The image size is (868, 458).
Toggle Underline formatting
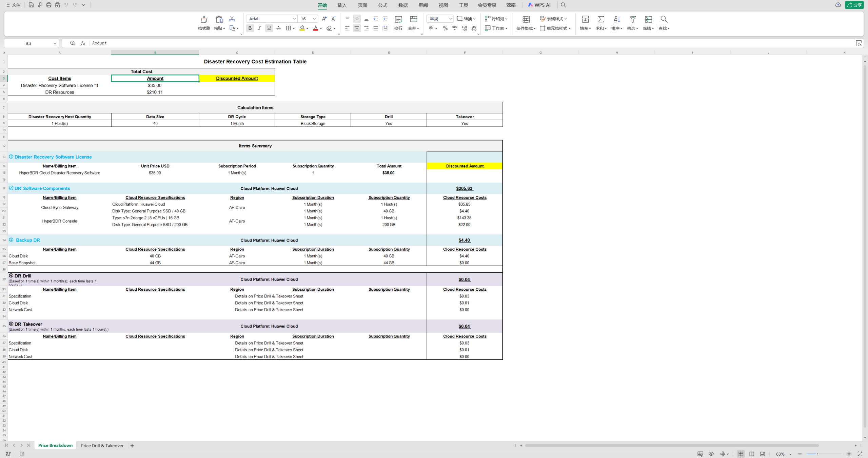269,28
